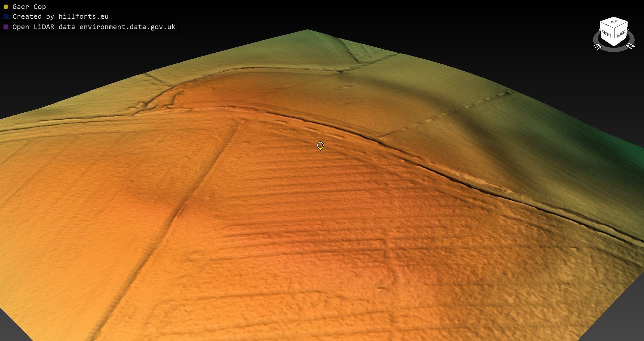Click the TOP face of the view cube
644x341 pixels.
614,22
